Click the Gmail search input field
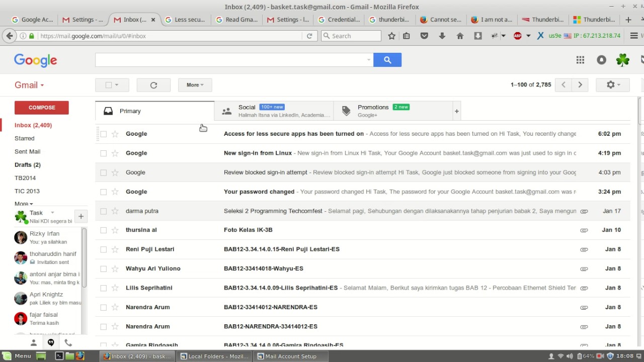The height and width of the screenshot is (362, 644). (x=230, y=60)
